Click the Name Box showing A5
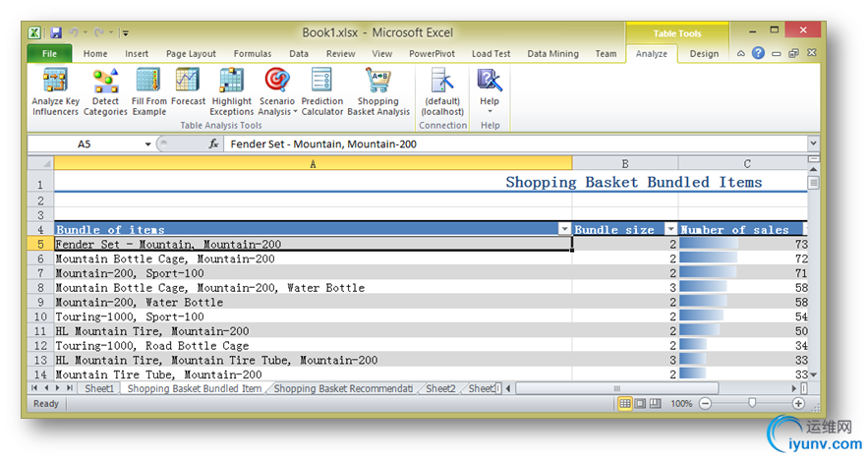868x460 pixels. [x=85, y=144]
